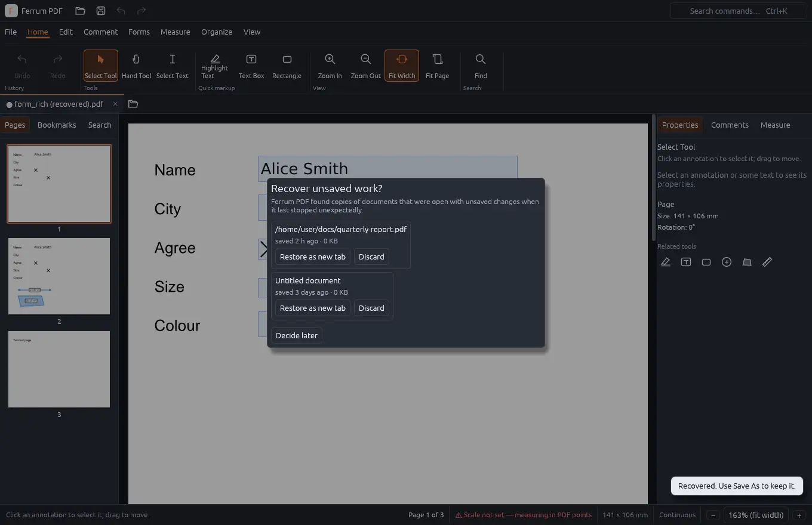Click the Recovered. Use Save As toast
The image size is (812, 525).
coord(737,486)
